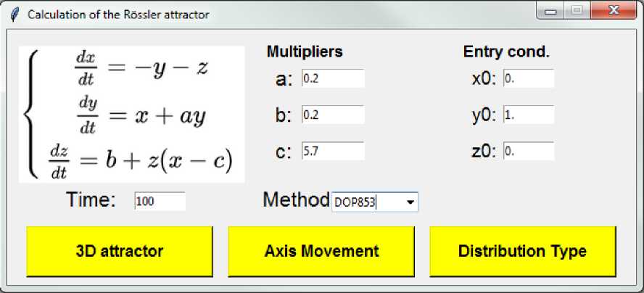Focus the multiplier c input field
This screenshot has height=293, width=644.
point(333,152)
